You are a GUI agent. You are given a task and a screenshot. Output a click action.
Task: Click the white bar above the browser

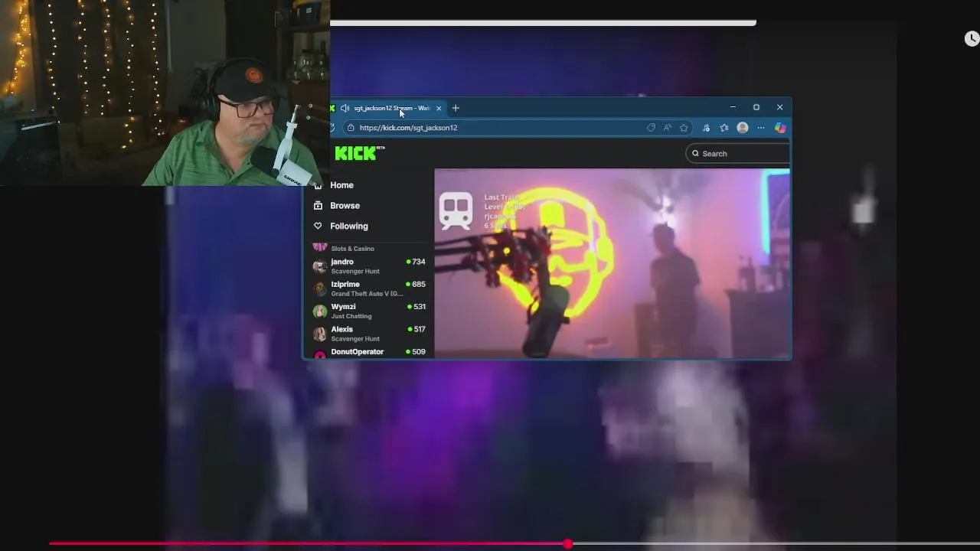[543, 23]
